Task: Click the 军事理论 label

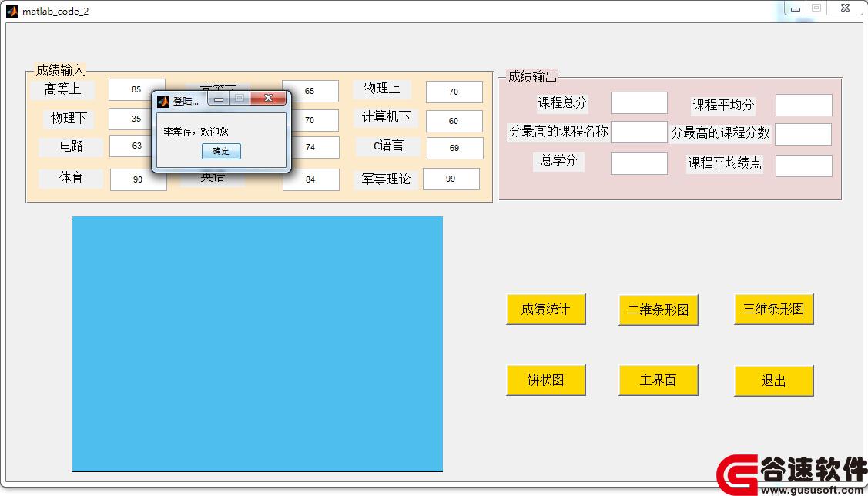Action: pos(386,179)
